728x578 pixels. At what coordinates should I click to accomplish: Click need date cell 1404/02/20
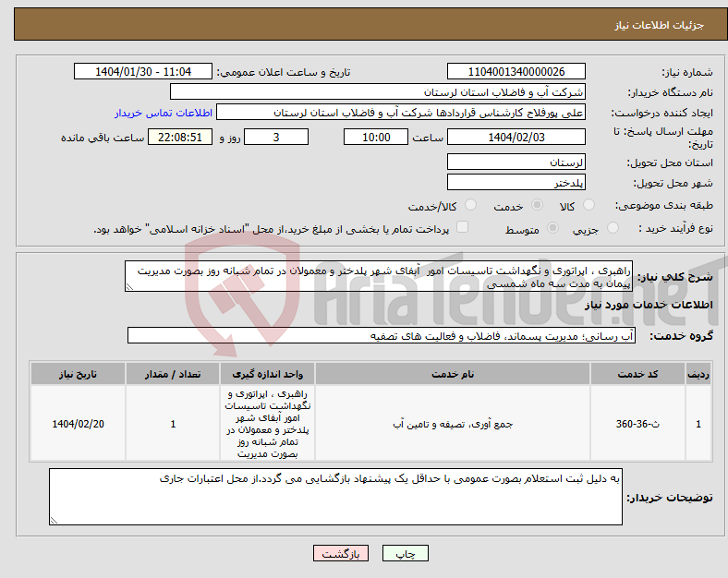pyautogui.click(x=78, y=424)
